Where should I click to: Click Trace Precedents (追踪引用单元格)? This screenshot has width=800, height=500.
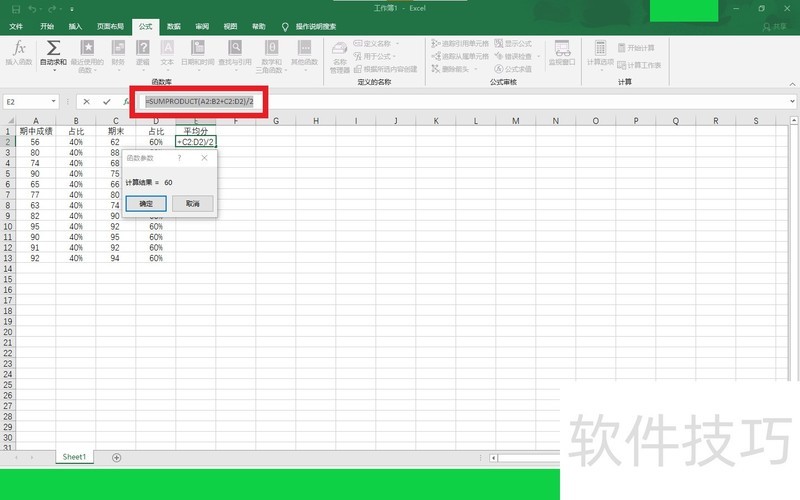click(x=460, y=43)
